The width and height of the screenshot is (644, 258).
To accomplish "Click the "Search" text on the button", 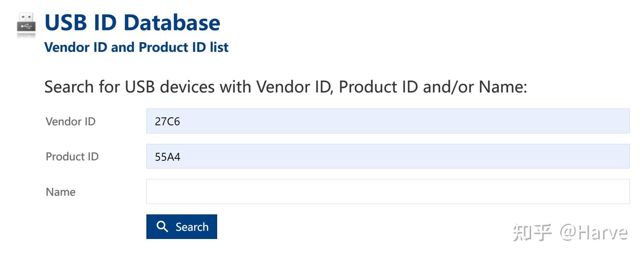I will point(192,227).
